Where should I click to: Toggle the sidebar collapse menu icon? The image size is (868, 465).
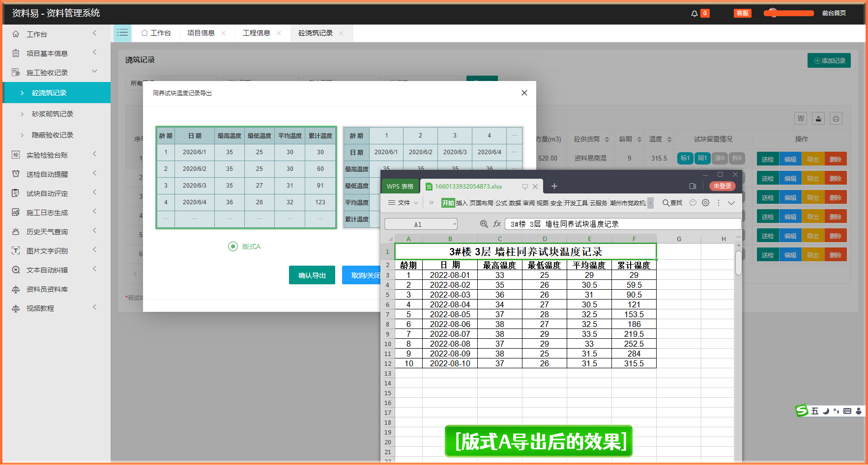coord(122,33)
